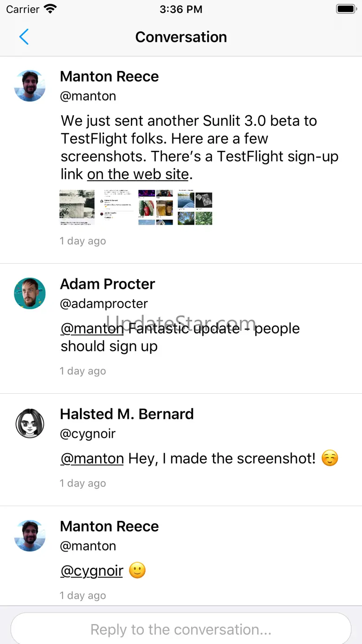Screen dimensions: 362x644
Task: Open Adam Procter's profile avatar
Action: [x=30, y=293]
